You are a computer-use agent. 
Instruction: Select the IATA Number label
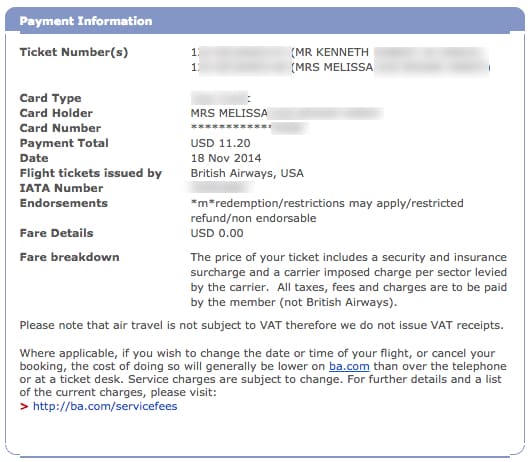62,188
